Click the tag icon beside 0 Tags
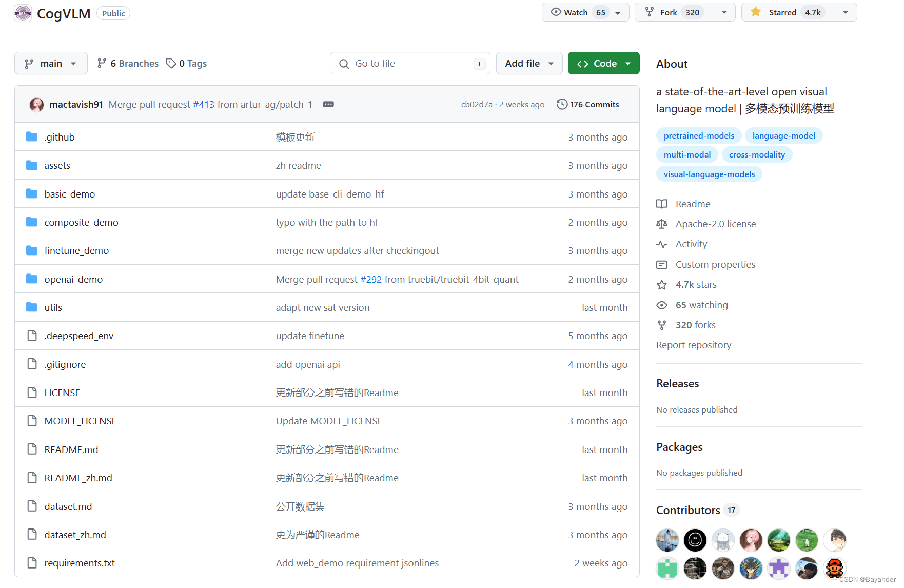Viewport: 904px width, 588px height. click(171, 63)
